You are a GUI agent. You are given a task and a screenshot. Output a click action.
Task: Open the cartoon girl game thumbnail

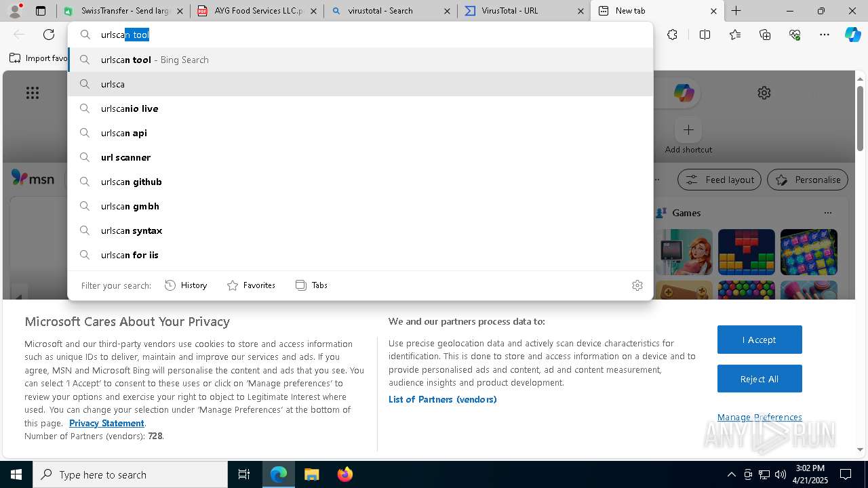click(x=684, y=252)
